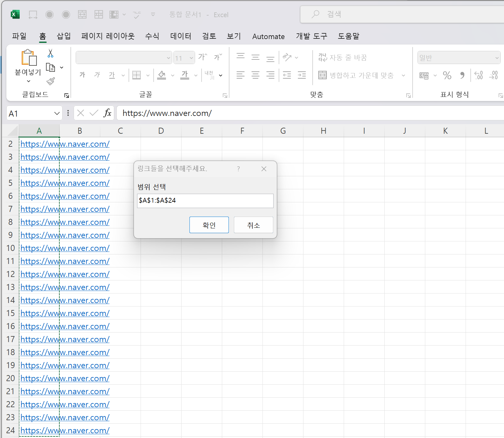Open the naver link in row 5

pyautogui.click(x=65, y=183)
